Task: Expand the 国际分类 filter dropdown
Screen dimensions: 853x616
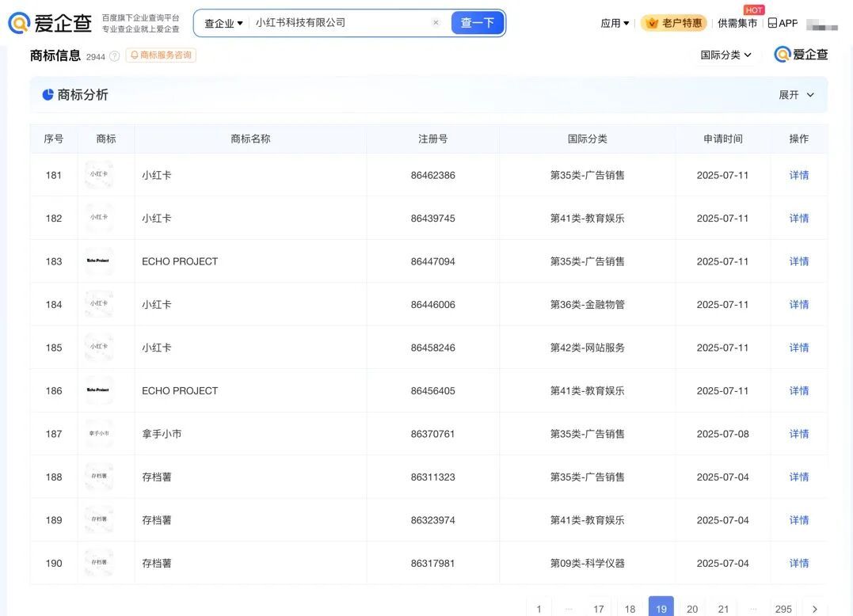Action: [725, 55]
